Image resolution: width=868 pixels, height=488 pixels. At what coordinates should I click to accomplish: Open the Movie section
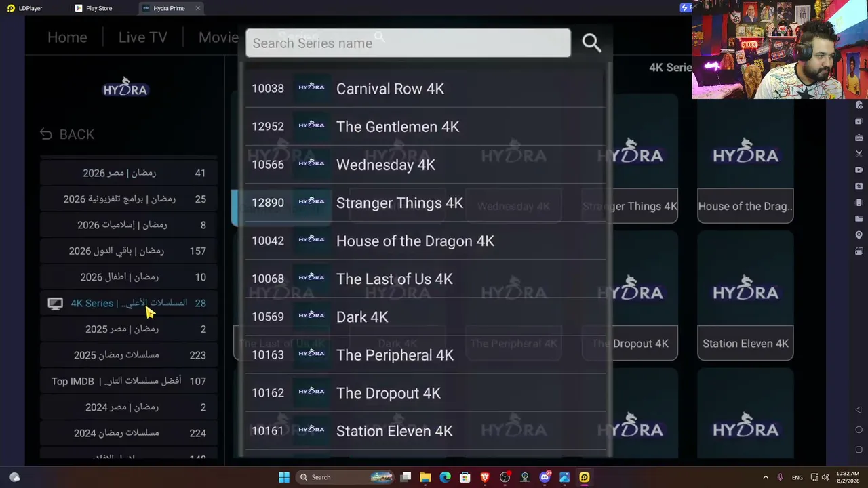click(218, 37)
